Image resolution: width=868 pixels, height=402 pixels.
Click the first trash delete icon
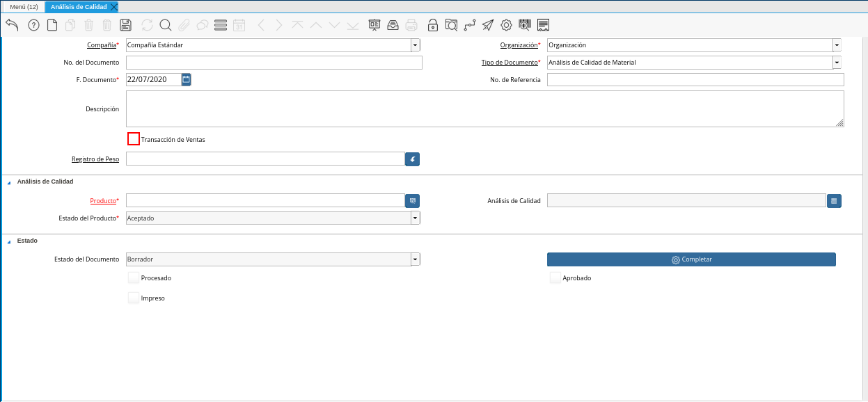coord(88,25)
